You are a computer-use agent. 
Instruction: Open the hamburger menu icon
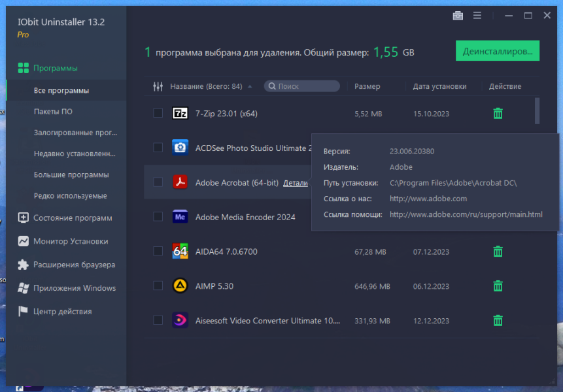[x=477, y=16]
